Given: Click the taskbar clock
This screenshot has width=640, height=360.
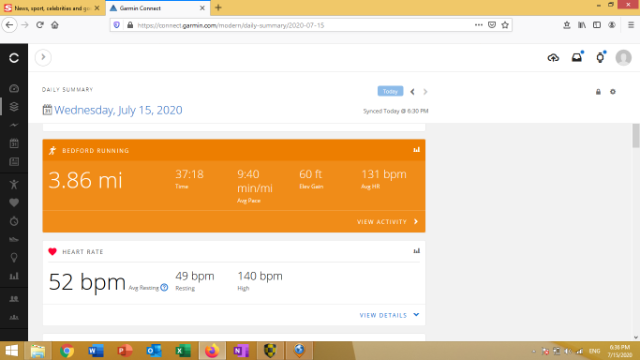Looking at the screenshot, I should pyautogui.click(x=620, y=351).
